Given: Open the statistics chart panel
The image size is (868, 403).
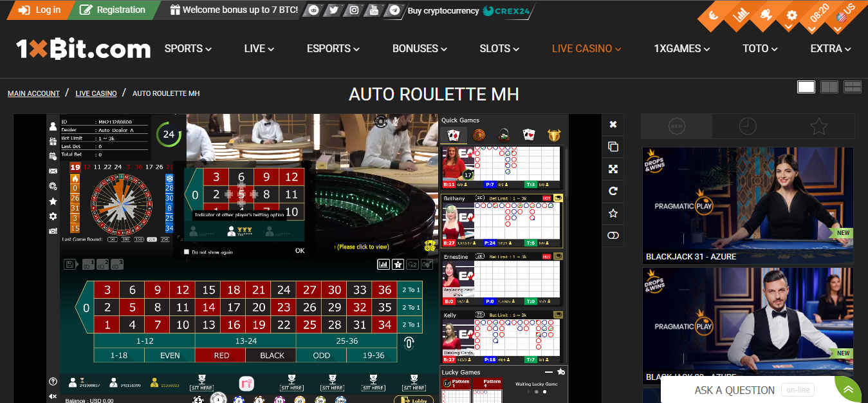Looking at the screenshot, I should 384,264.
